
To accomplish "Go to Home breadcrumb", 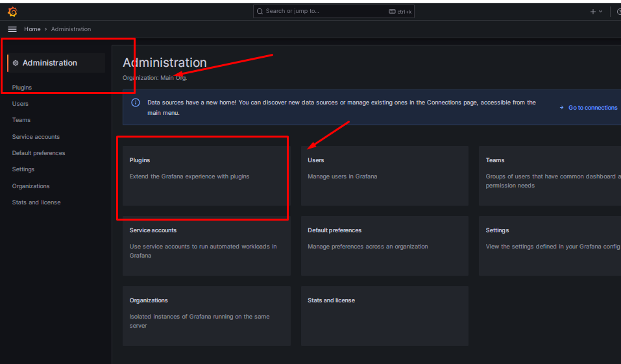I will [x=32, y=29].
